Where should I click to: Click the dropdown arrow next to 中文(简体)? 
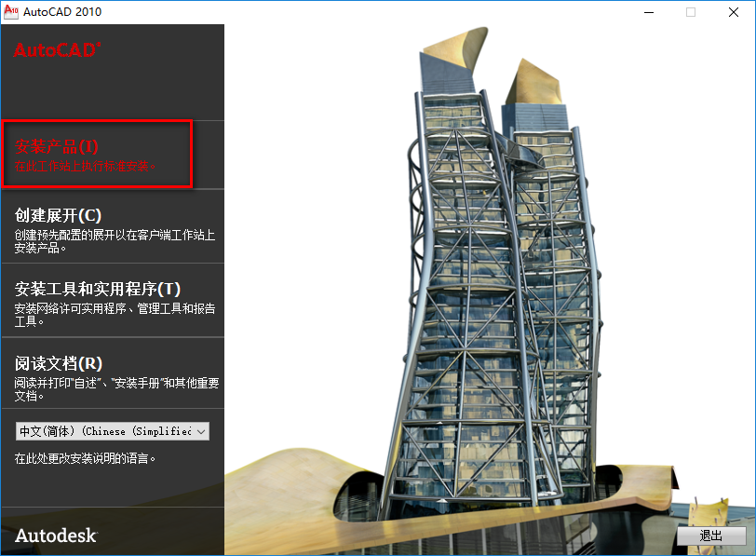pos(200,431)
